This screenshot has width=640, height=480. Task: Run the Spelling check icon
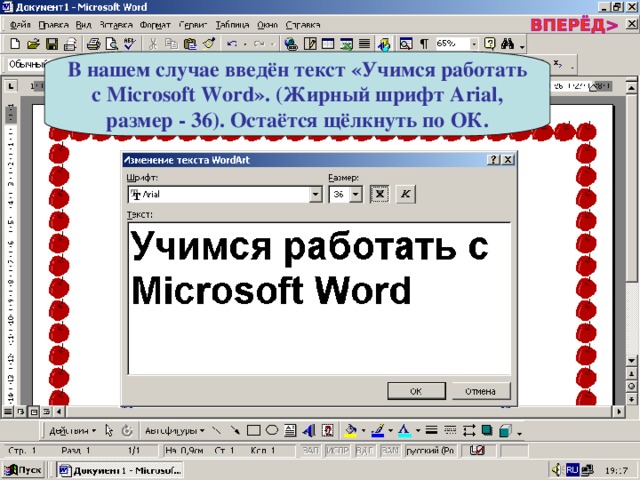(130, 44)
